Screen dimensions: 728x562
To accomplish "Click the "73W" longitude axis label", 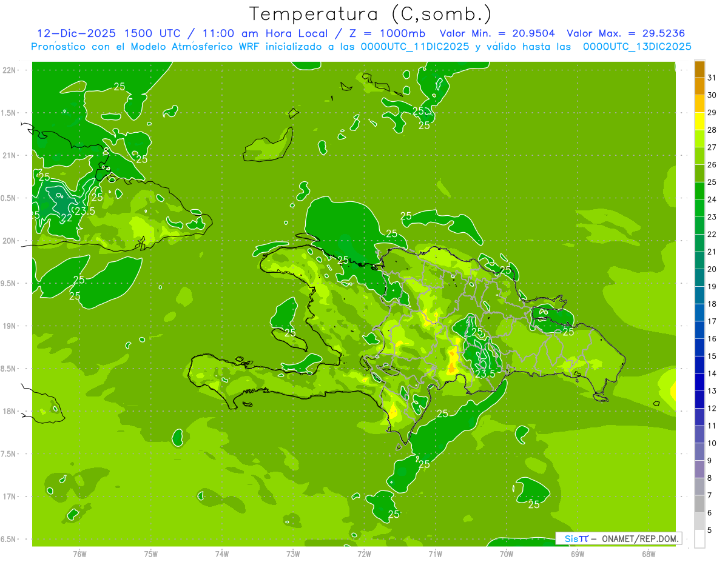I will (293, 554).
